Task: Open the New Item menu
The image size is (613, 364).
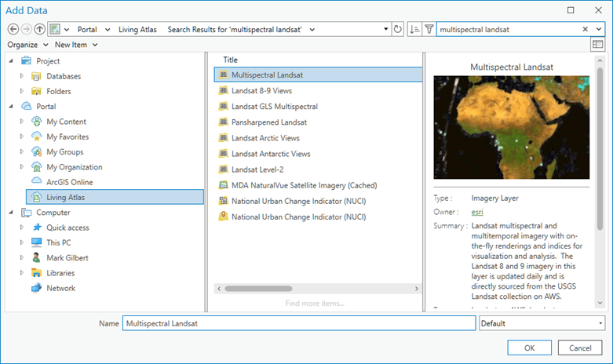Action: 76,45
